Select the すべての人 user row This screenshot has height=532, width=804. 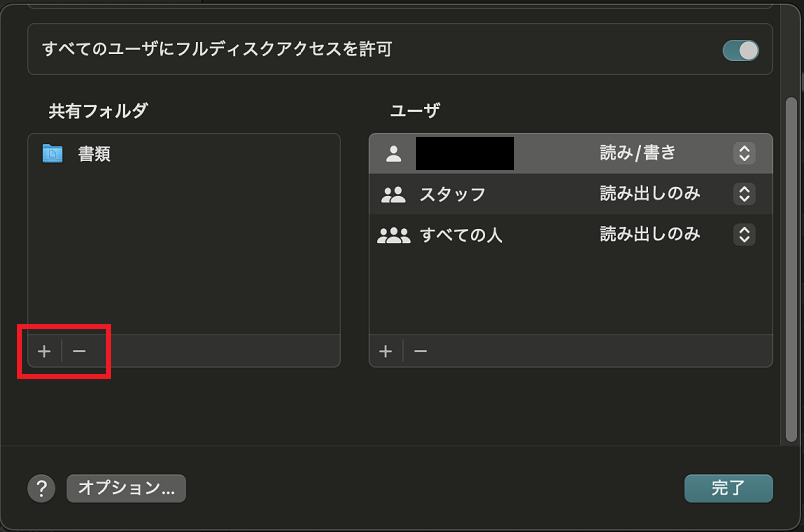tap(571, 235)
